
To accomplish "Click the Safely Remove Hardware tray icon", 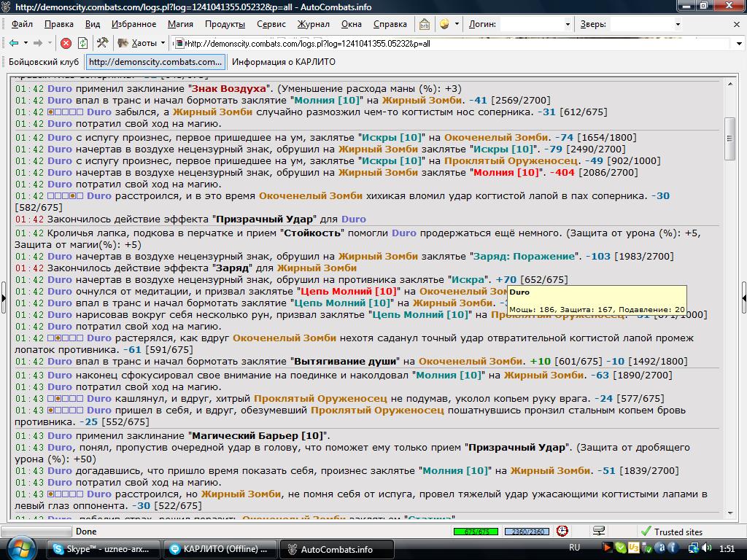I will (647, 548).
